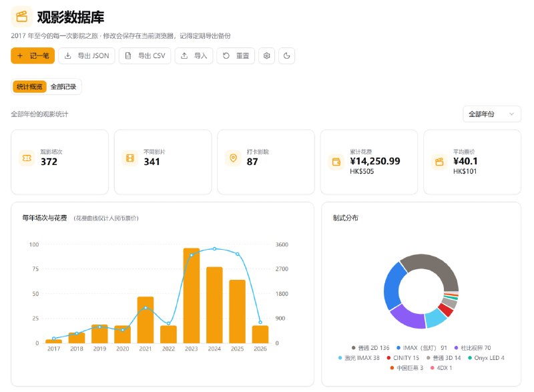Toggle 普通 3D 14 legend item
Image resolution: width=534 pixels, height=392 pixels.
444,358
